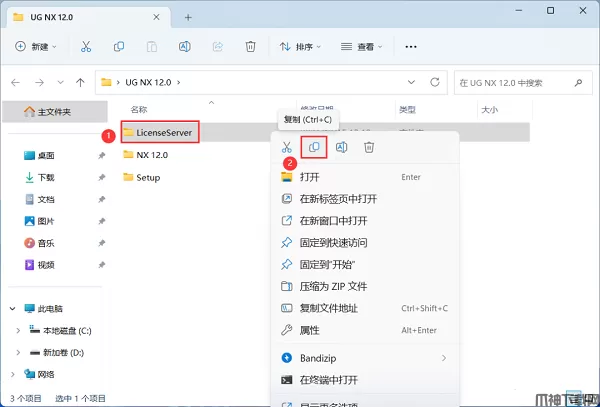Click the Delete trash icon in toolbar
This screenshot has height=407, width=600.
click(x=250, y=47)
